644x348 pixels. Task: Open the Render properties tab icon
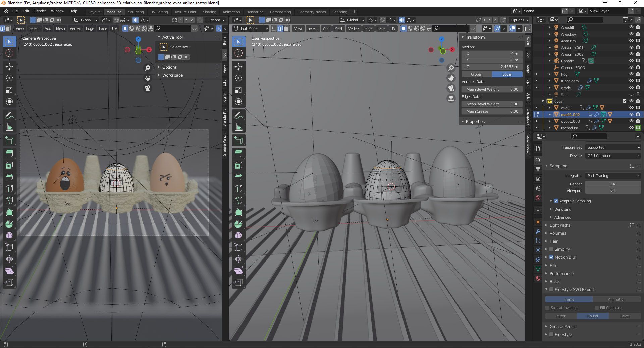point(538,160)
